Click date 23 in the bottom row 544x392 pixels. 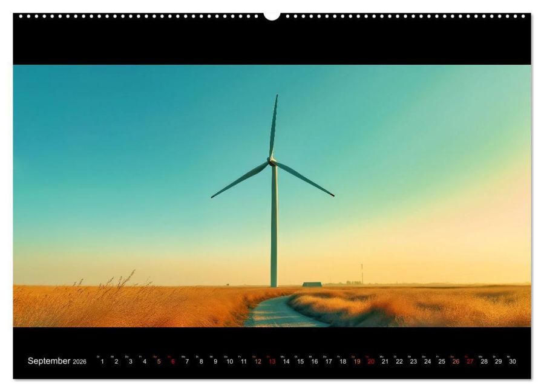click(413, 362)
